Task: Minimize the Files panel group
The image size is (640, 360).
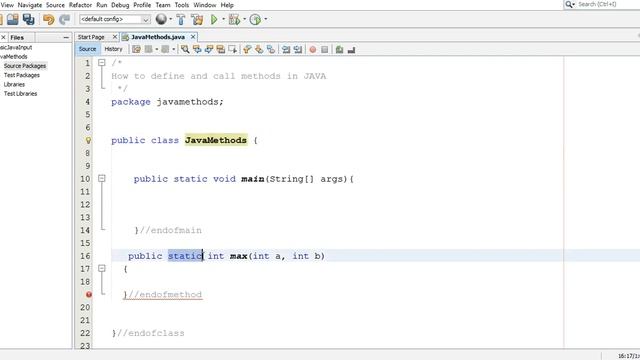Action: click(x=67, y=38)
